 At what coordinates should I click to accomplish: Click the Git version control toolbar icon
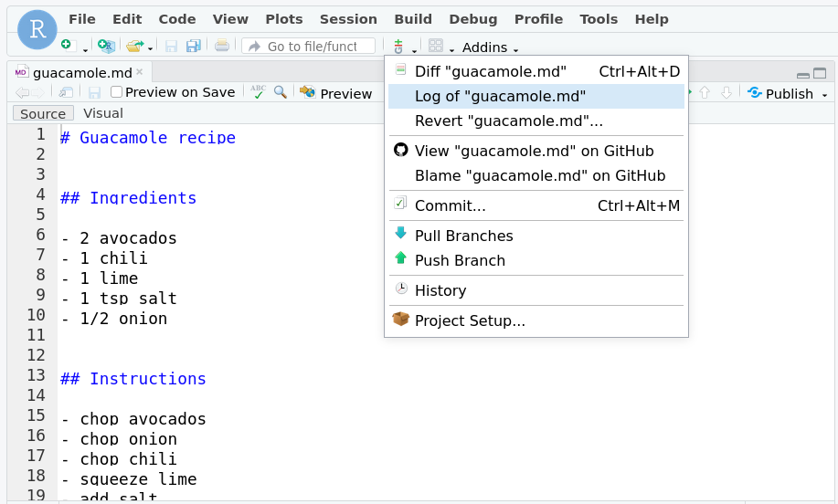pos(398,46)
